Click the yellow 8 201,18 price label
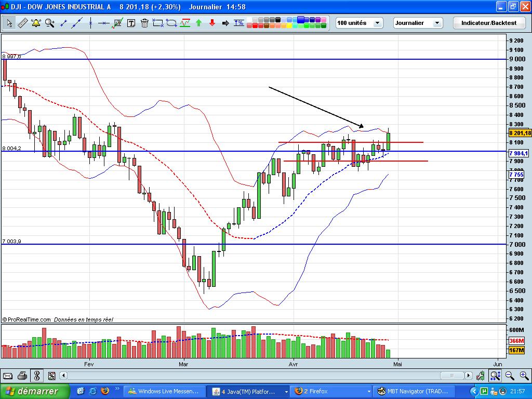This screenshot has height=399, width=532. coord(520,133)
